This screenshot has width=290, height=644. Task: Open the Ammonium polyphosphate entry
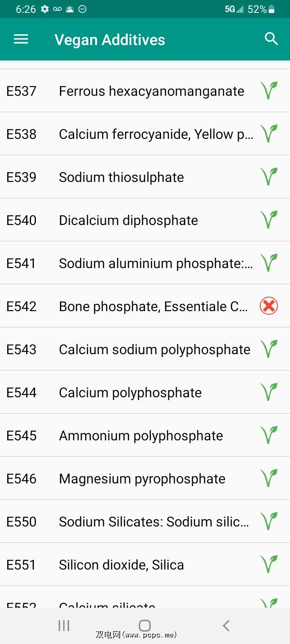pos(141,436)
